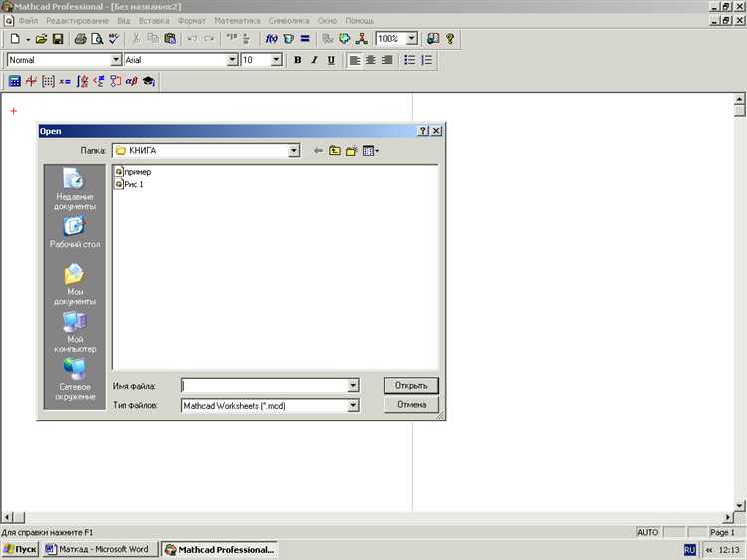Open the Graph palette
Screen dimensions: 747x560
31,81
